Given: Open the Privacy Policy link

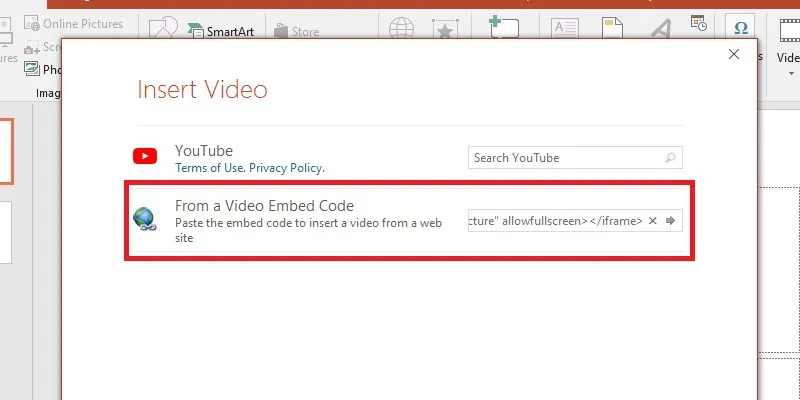Looking at the screenshot, I should (287, 168).
